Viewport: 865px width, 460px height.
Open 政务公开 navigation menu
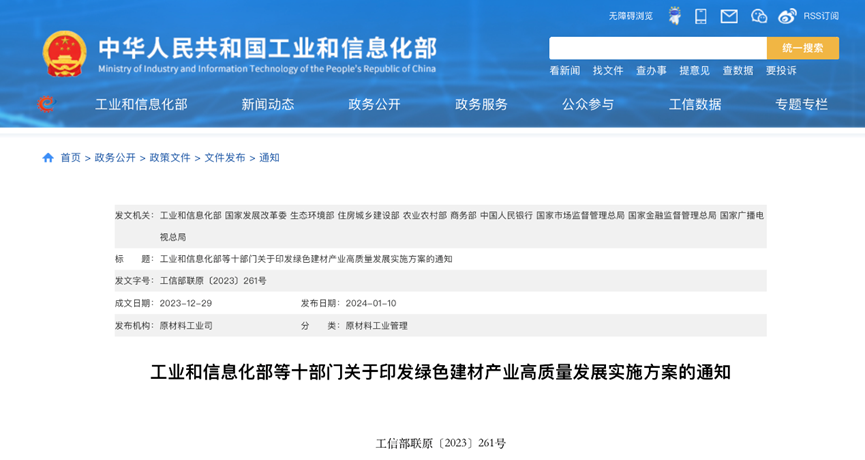point(374,104)
